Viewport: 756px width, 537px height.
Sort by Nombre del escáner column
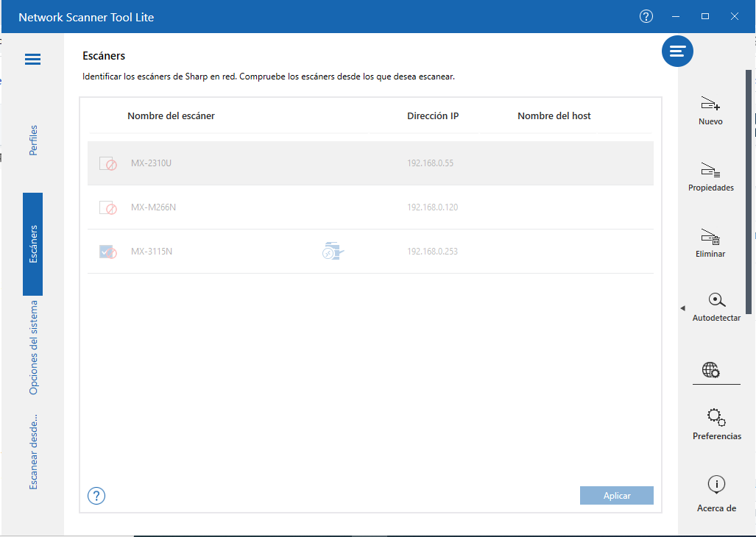coord(172,115)
